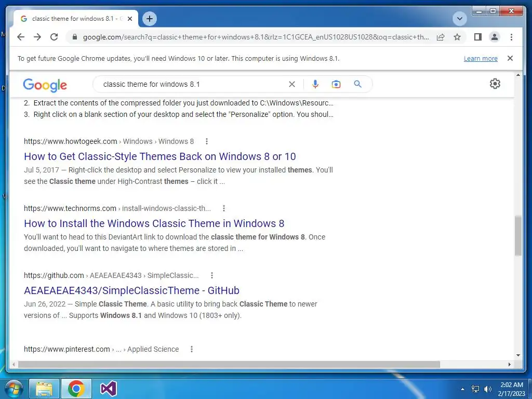Click the howtogeek.com URL breadcrumb

point(109,141)
